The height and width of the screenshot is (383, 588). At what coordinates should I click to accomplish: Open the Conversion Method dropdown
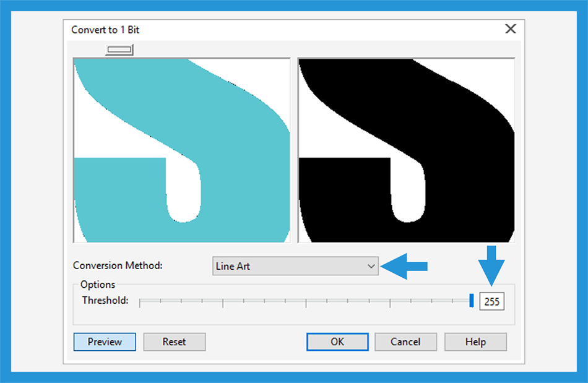pos(295,266)
